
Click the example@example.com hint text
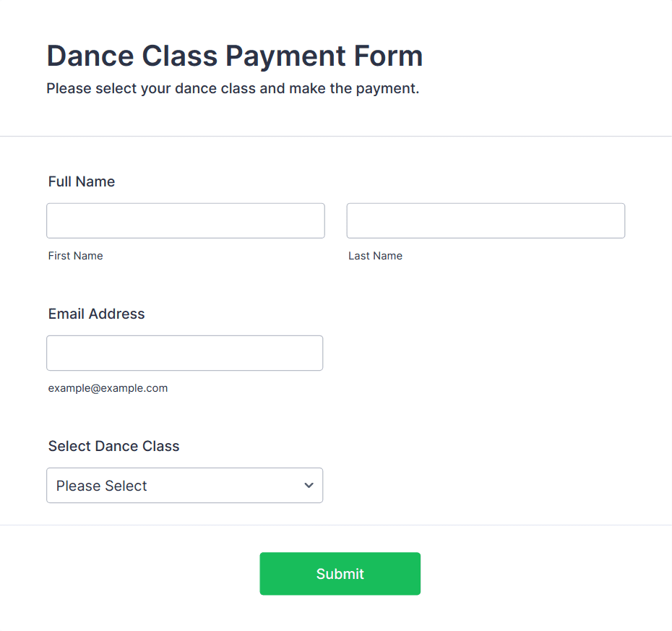[108, 388]
